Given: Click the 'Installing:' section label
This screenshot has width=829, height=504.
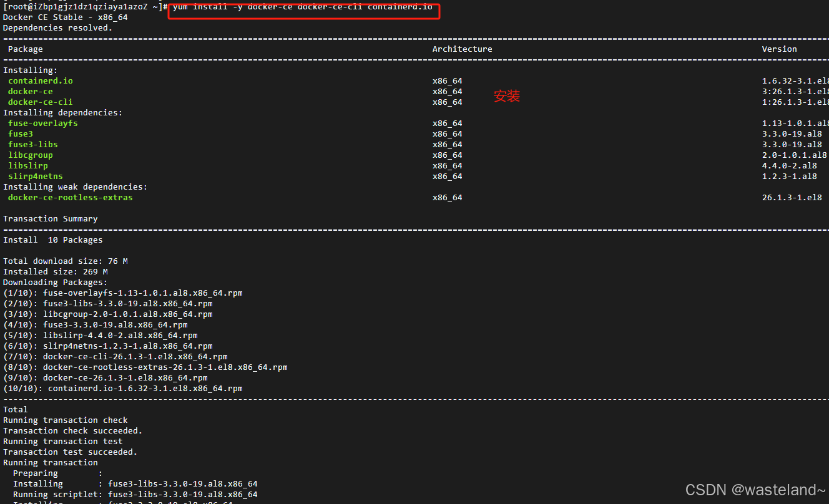Looking at the screenshot, I should pos(31,70).
